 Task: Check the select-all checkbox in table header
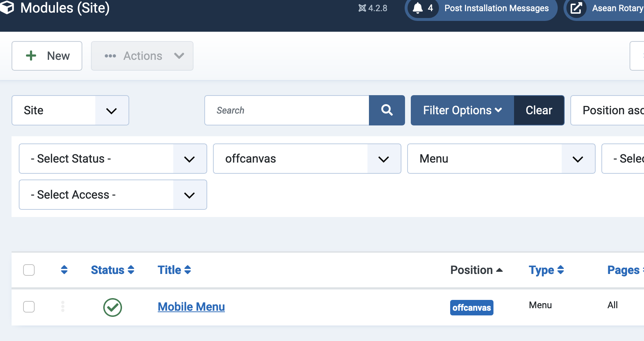click(29, 270)
